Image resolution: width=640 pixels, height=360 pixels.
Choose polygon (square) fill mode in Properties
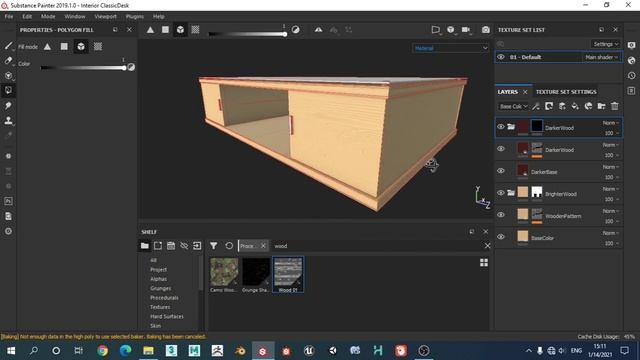pyautogui.click(x=64, y=47)
